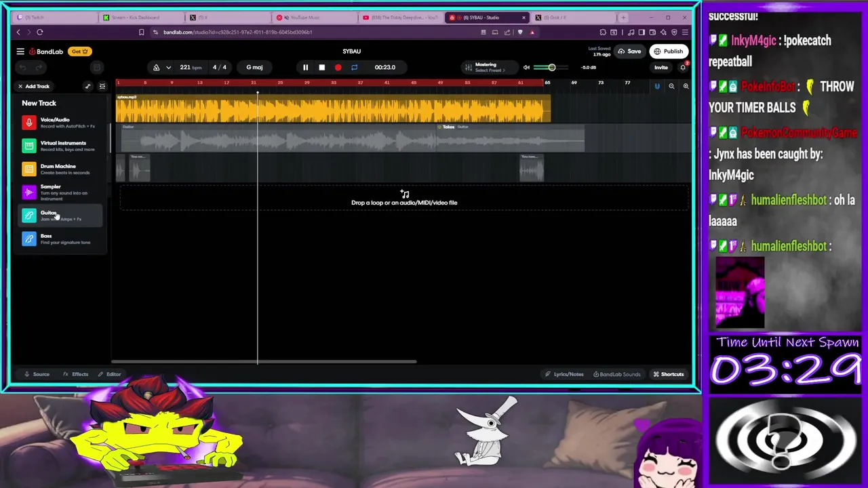Save the project
The height and width of the screenshot is (488, 868).
pyautogui.click(x=629, y=52)
